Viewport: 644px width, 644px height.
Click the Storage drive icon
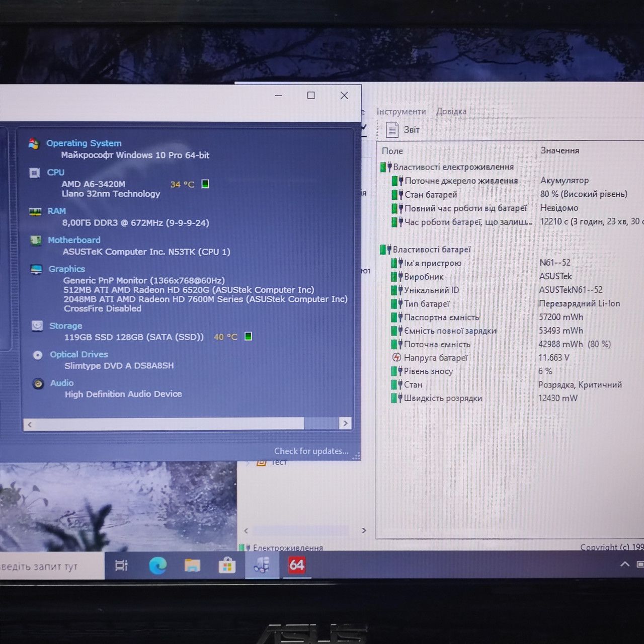pos(37,326)
